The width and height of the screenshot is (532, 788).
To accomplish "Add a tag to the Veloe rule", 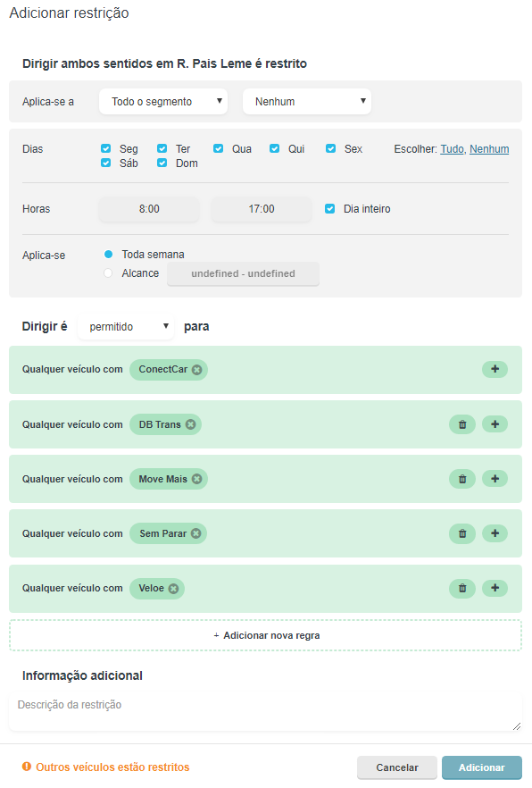I will (495, 588).
